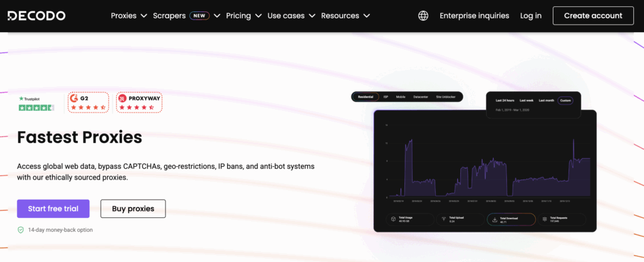Expand the Scrapers menu
The height and width of the screenshot is (262, 644).
coord(186,16)
